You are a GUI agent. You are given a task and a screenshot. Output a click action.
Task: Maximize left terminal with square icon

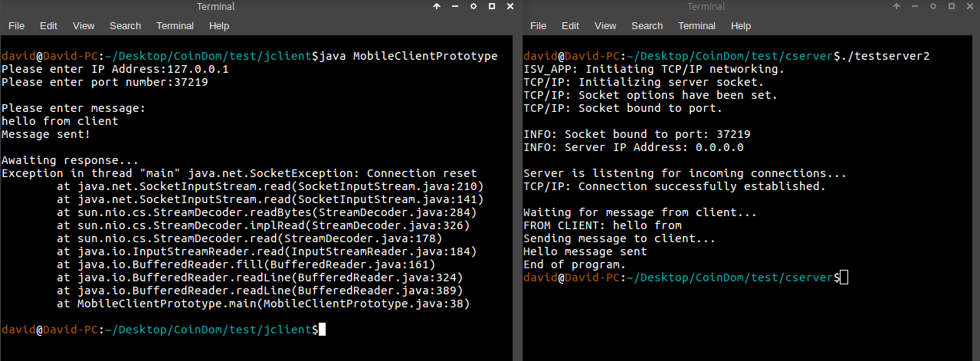[491, 6]
